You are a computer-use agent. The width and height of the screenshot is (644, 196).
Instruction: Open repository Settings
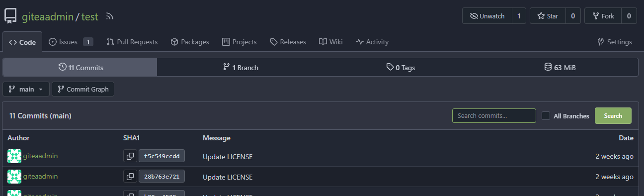(x=615, y=42)
